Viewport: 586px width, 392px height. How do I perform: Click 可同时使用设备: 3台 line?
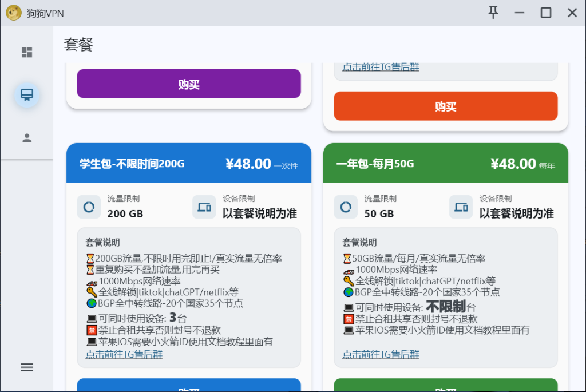pos(136,318)
